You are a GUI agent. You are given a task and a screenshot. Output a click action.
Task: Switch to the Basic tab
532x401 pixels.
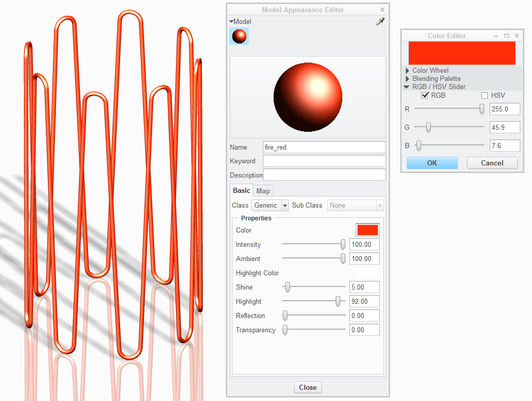pos(242,190)
